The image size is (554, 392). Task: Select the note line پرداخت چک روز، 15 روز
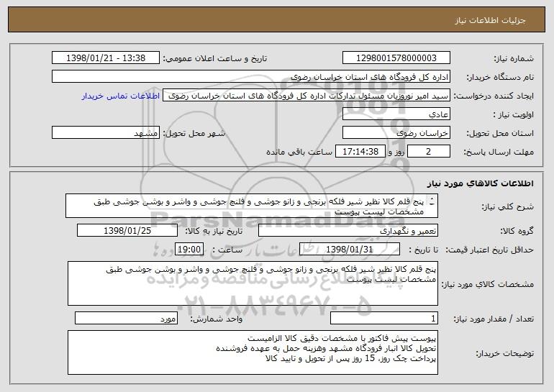tap(351, 359)
